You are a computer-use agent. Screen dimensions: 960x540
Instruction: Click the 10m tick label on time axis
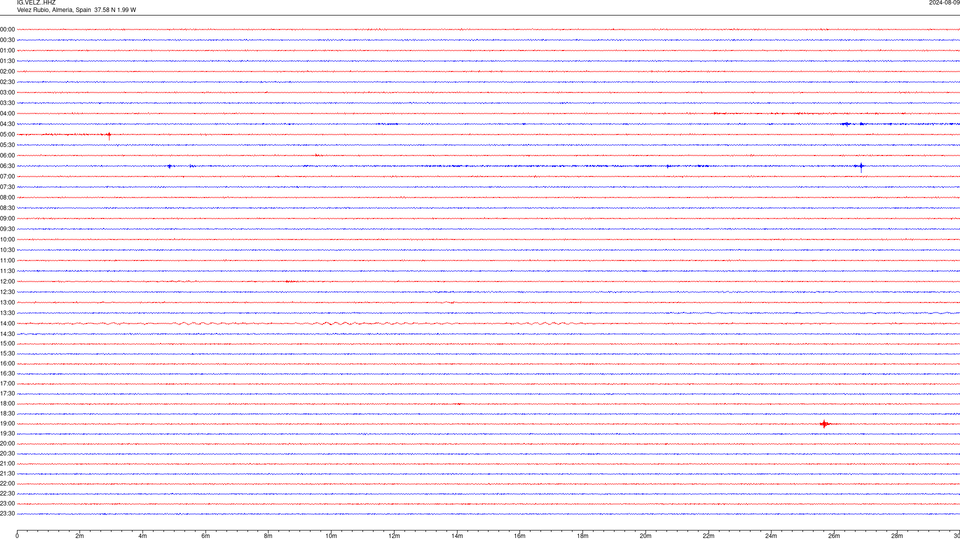coord(331,536)
